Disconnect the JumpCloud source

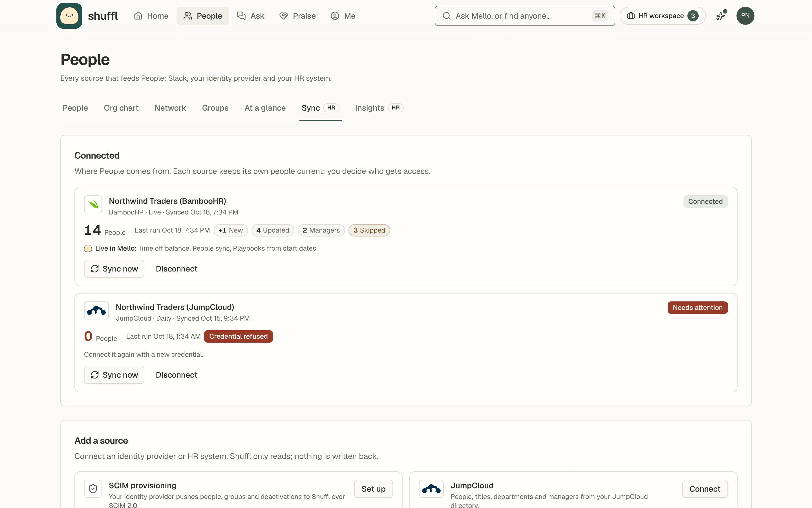176,375
